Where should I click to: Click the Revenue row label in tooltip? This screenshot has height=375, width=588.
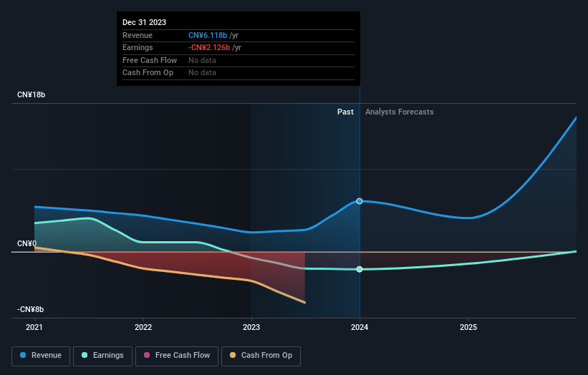pyautogui.click(x=138, y=35)
